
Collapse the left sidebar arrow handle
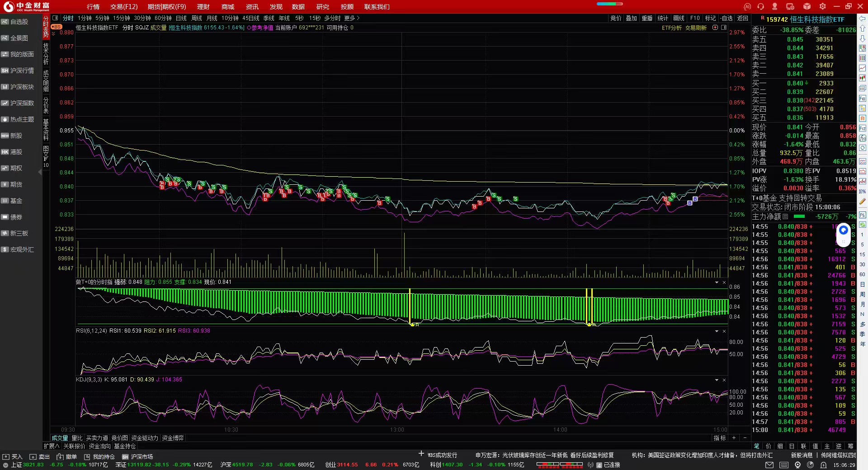[x=40, y=172]
